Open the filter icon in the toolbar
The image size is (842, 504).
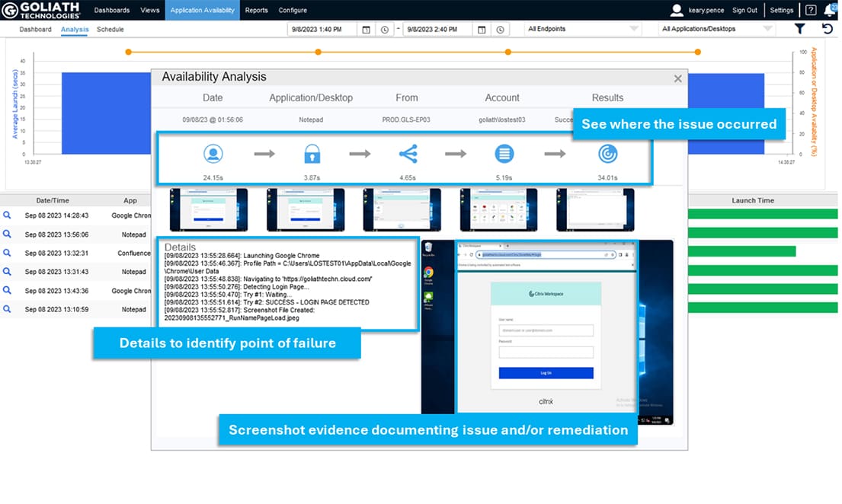(x=798, y=28)
